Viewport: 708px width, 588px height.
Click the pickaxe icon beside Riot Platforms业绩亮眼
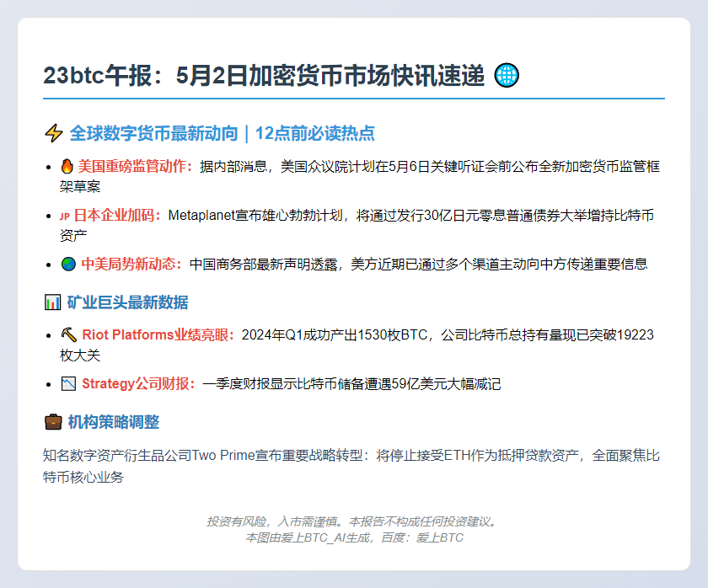tap(68, 334)
